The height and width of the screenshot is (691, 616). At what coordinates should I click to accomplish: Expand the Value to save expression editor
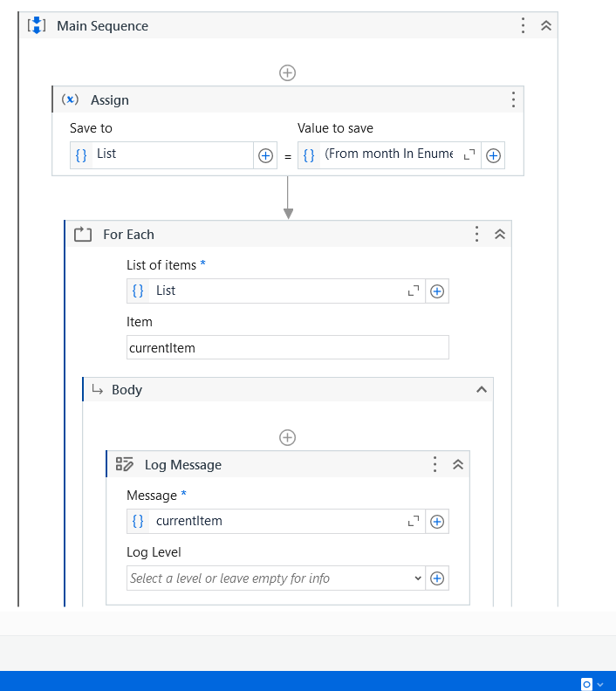(469, 154)
